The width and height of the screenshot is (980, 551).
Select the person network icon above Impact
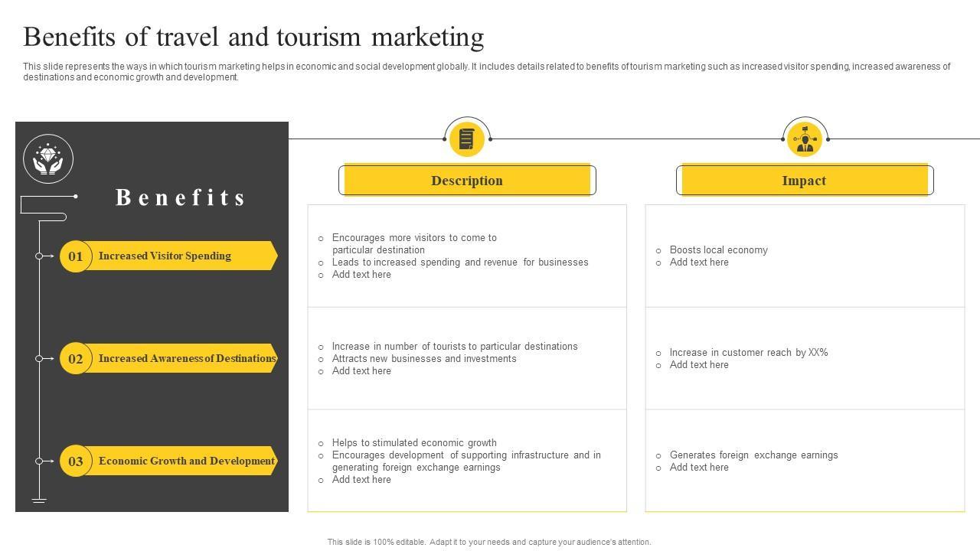pos(805,139)
